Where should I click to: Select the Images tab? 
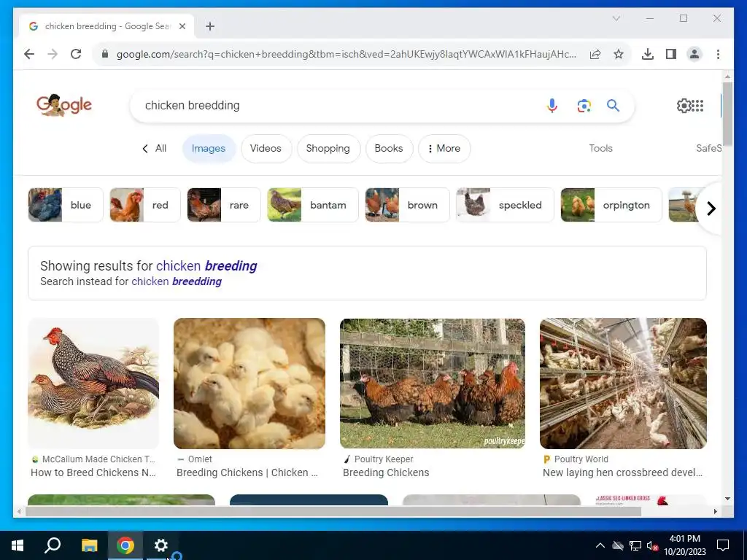[208, 149]
